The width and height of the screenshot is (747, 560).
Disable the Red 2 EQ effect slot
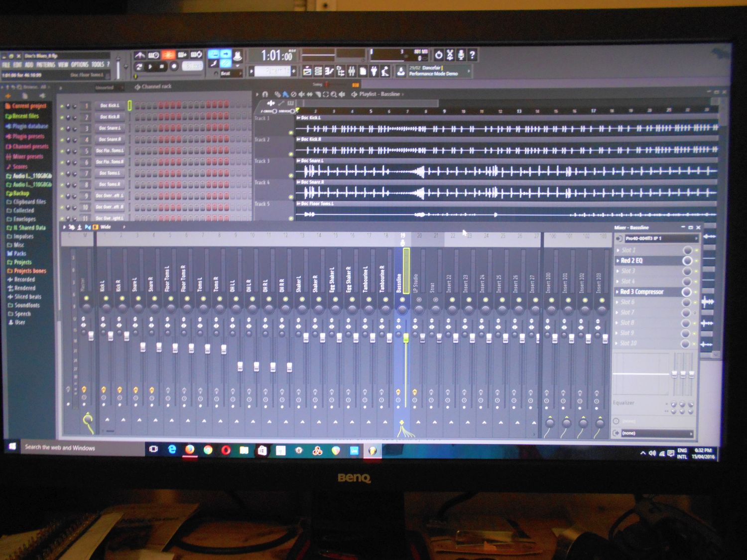point(687,261)
